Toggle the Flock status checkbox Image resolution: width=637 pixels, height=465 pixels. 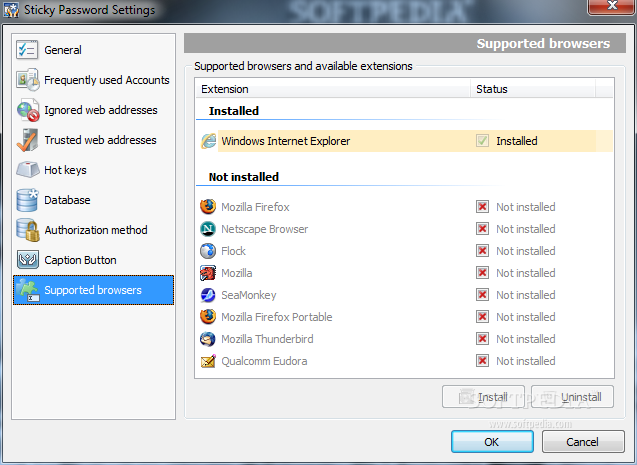pos(482,251)
